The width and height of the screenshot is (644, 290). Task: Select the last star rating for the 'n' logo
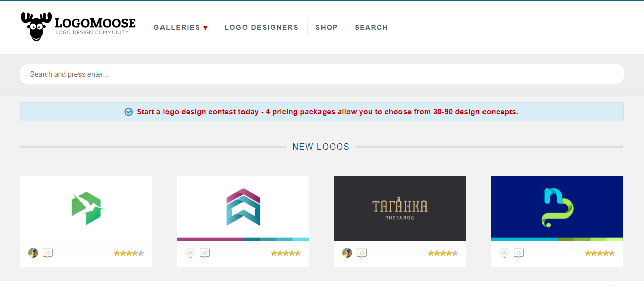(612, 253)
